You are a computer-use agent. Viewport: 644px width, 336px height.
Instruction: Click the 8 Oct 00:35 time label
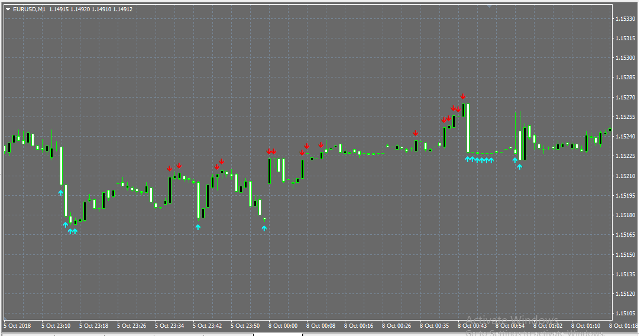[434, 326]
